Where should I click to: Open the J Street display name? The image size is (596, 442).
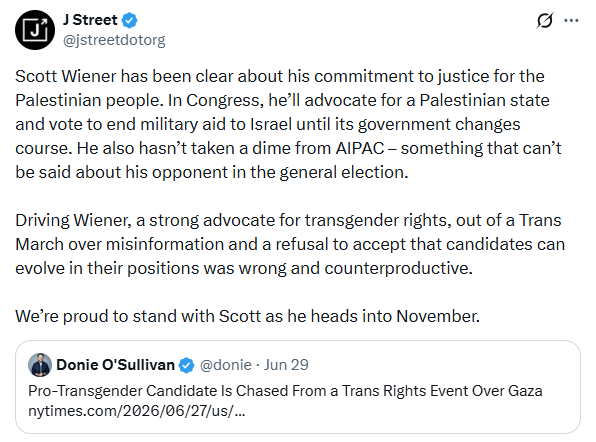tap(90, 20)
